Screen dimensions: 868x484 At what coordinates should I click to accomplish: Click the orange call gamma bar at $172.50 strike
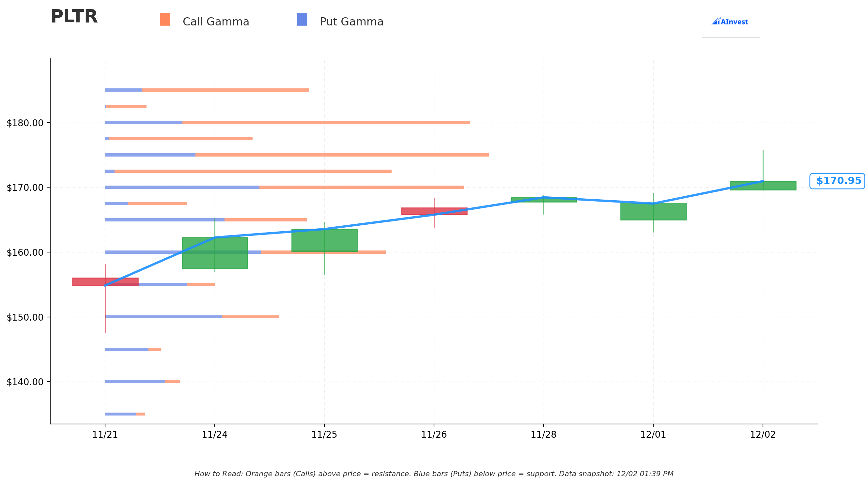coord(253,171)
